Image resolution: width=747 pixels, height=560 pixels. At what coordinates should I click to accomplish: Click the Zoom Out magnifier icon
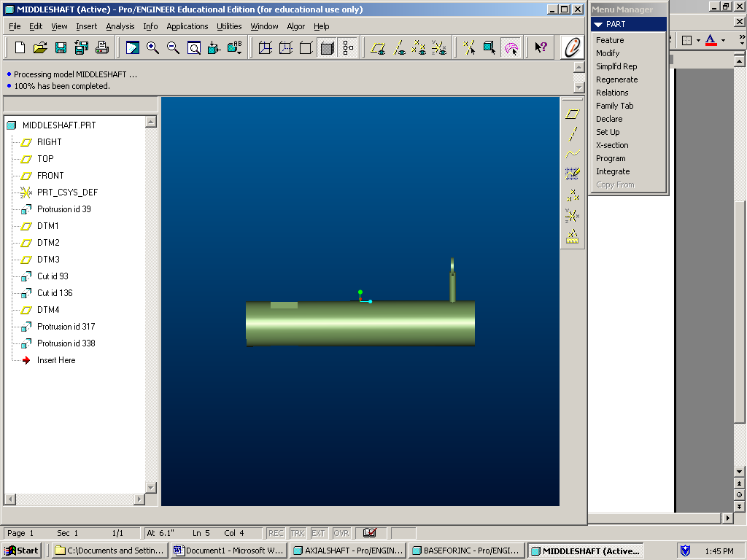click(174, 47)
